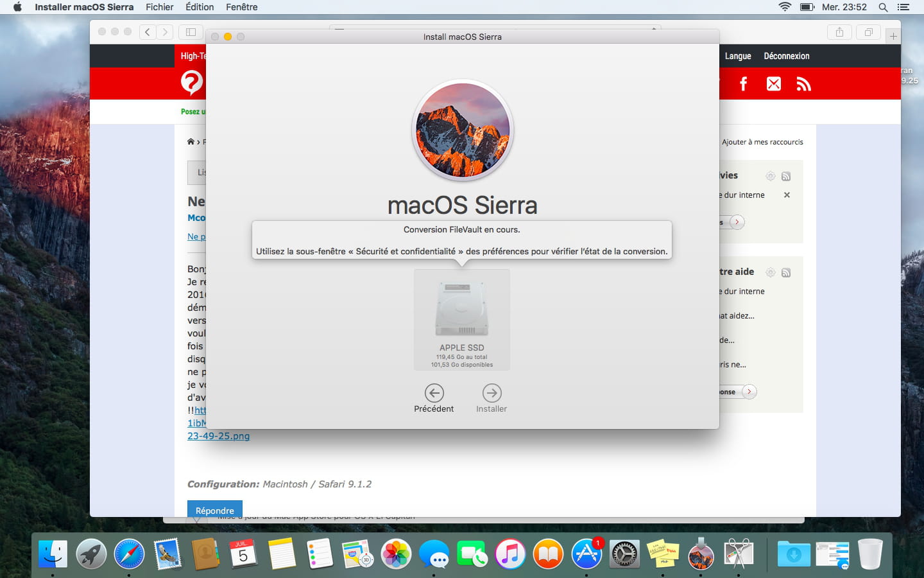Viewport: 924px width, 578px height.
Task: Open Spotlight search in menu bar
Action: coord(884,7)
